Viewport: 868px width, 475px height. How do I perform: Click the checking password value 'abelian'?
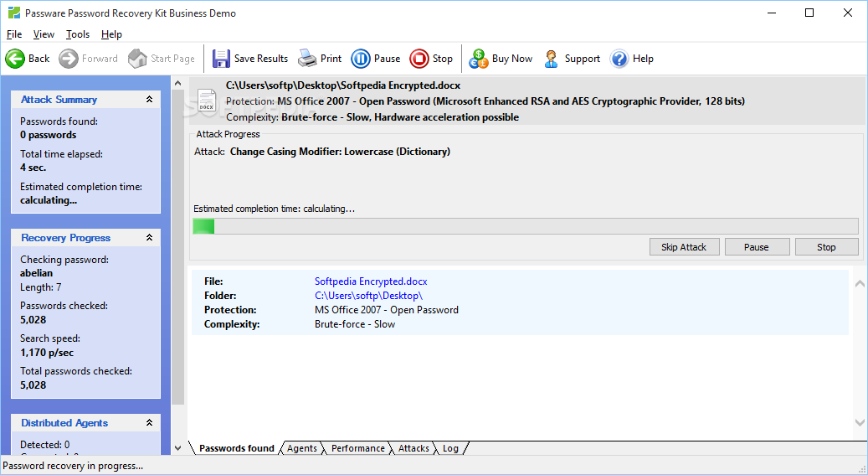click(36, 273)
